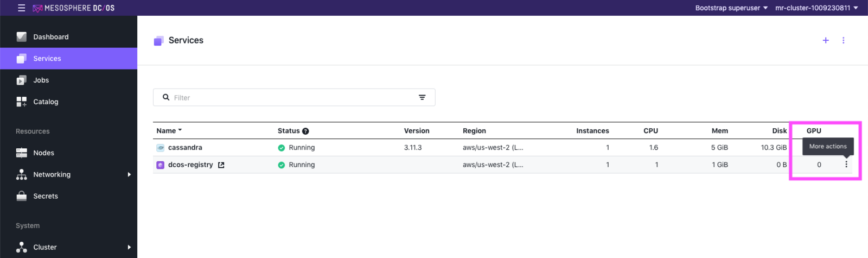
Task: Click the Jobs sidebar icon
Action: (x=21, y=80)
